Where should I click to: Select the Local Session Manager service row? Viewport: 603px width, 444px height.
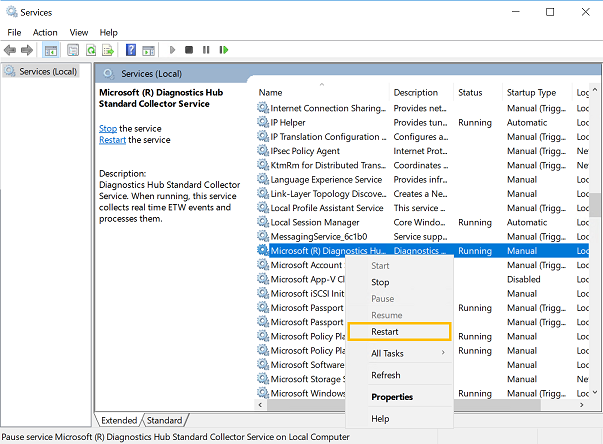tap(315, 222)
